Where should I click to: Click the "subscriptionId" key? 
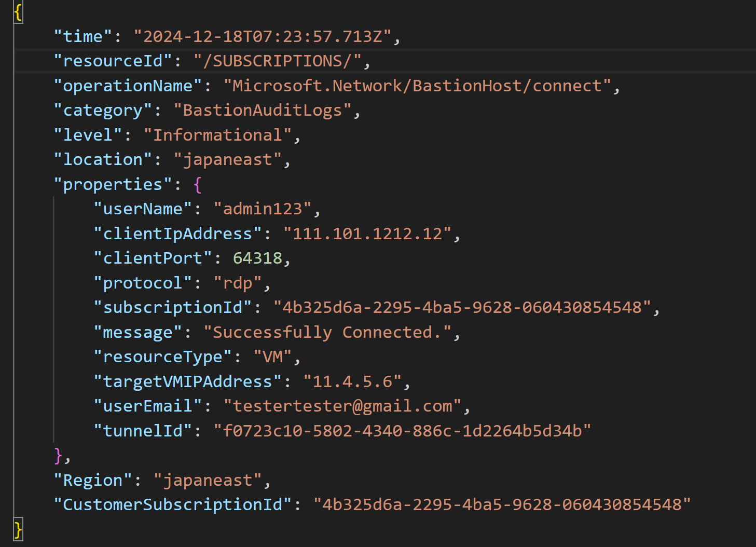tap(173, 308)
